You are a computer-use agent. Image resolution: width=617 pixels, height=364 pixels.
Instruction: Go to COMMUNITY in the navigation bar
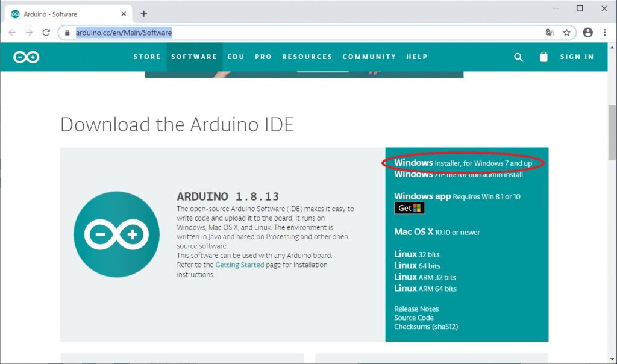(x=369, y=57)
